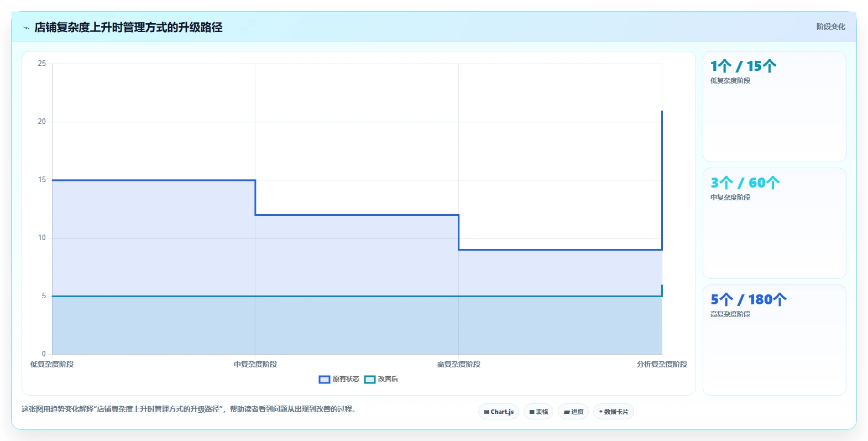
Task: Click the 数据卡片 tag
Action: tap(614, 412)
